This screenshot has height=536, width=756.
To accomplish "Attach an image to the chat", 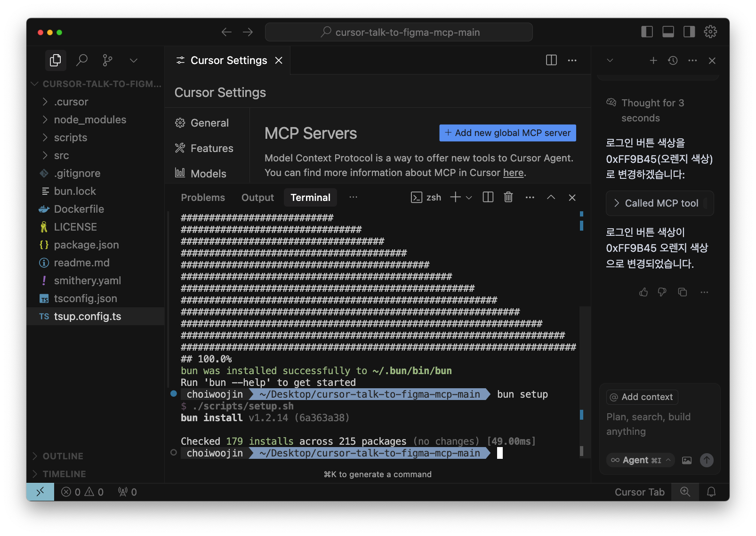I will point(687,460).
